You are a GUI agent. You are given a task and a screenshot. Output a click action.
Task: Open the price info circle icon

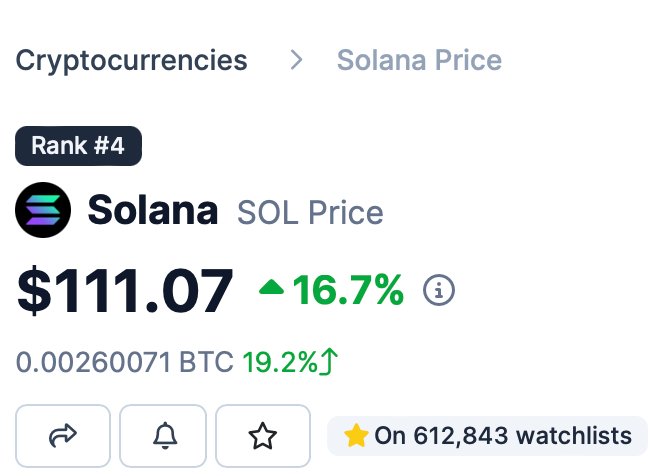(439, 291)
